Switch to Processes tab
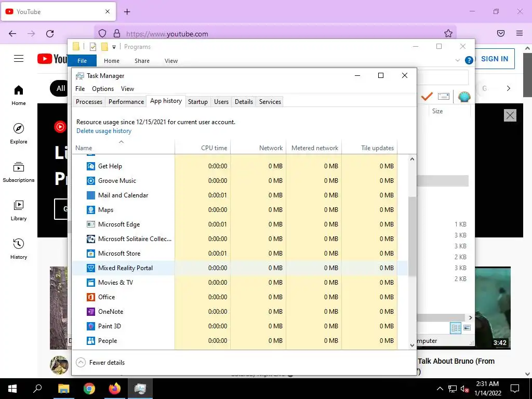This screenshot has height=399, width=532. pos(89,102)
